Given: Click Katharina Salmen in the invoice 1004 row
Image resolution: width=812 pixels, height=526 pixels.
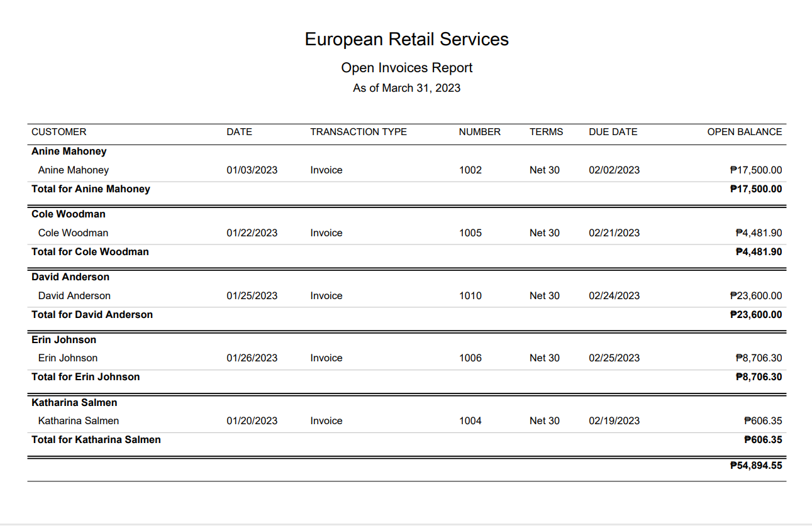Looking at the screenshot, I should pyautogui.click(x=79, y=421).
